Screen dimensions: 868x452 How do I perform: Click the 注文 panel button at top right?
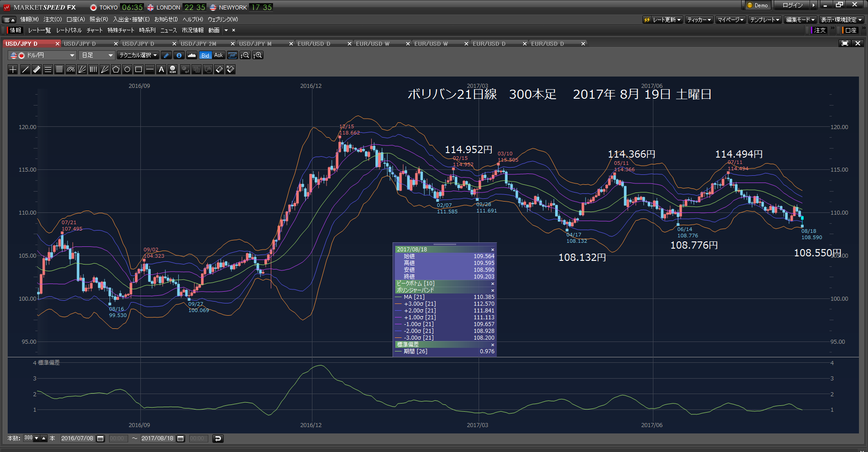pos(820,30)
